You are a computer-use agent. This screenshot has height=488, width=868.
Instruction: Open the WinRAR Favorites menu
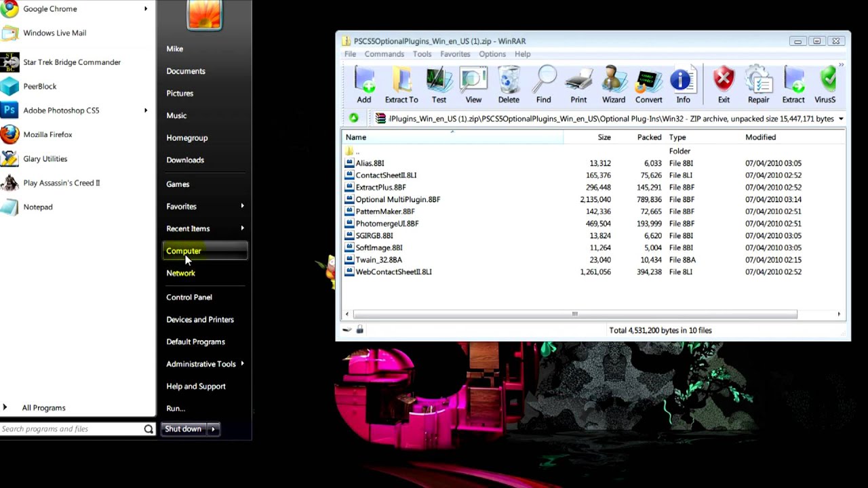click(x=455, y=54)
